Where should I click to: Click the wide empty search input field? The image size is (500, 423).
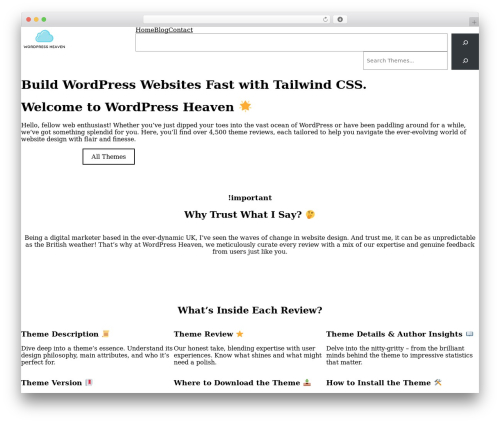click(x=291, y=42)
